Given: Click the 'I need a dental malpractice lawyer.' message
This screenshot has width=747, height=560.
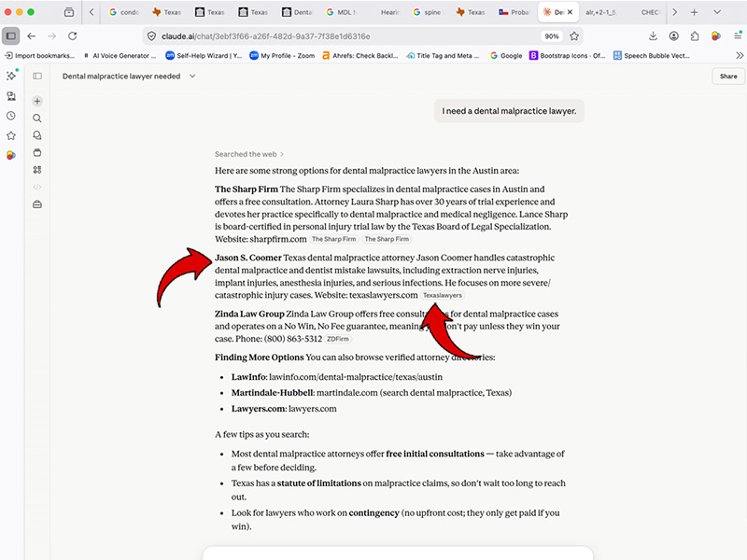Looking at the screenshot, I should tap(509, 111).
